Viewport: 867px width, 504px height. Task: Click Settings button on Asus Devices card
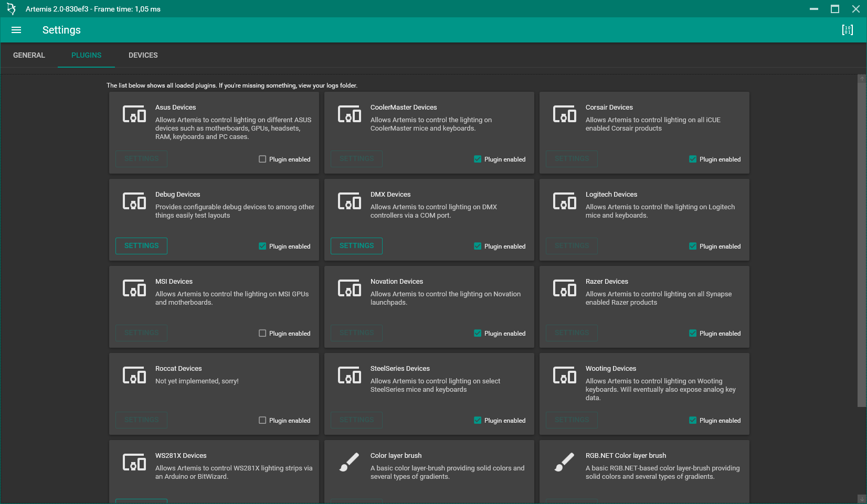[142, 159]
